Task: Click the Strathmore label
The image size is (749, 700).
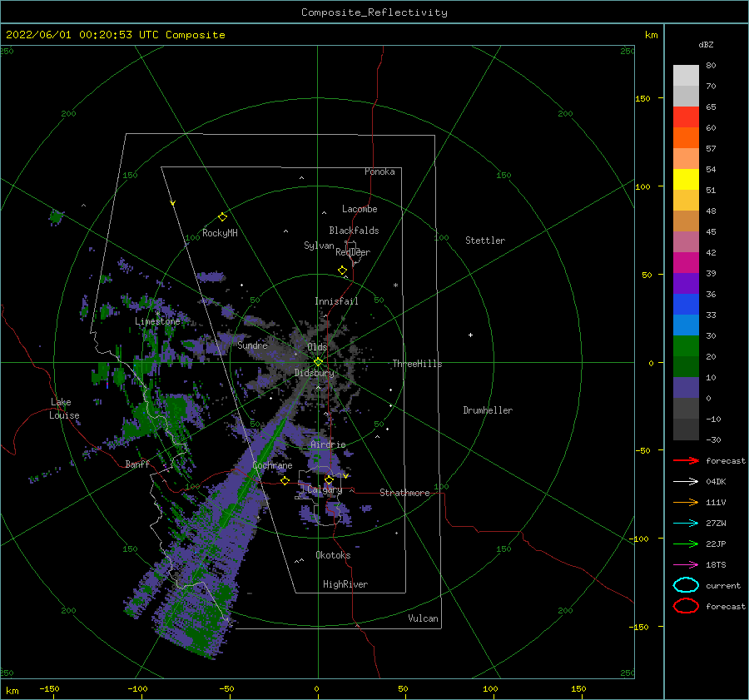Action: pos(404,493)
